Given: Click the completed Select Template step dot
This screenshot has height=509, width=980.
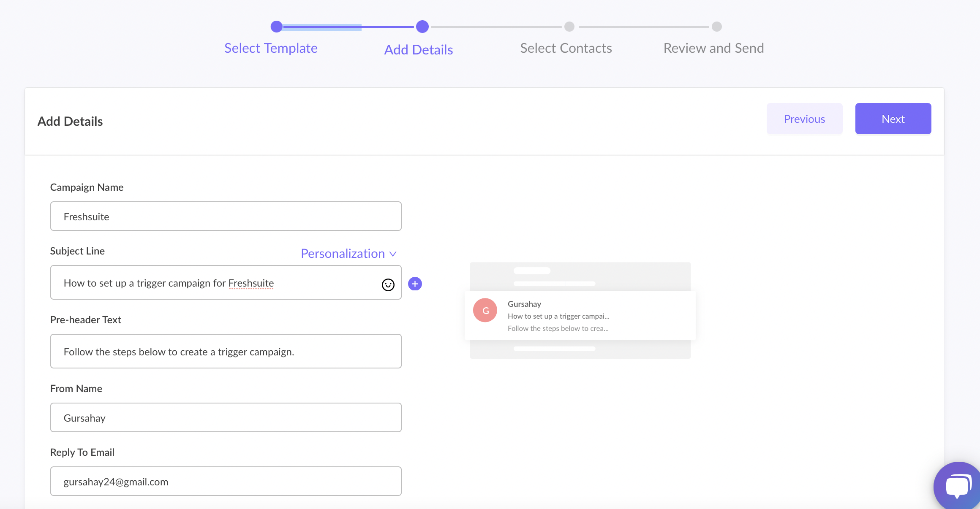Looking at the screenshot, I should click(x=275, y=26).
